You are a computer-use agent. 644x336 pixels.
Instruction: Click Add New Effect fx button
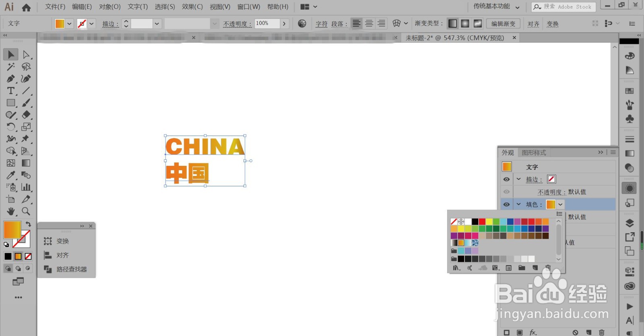pos(533,332)
